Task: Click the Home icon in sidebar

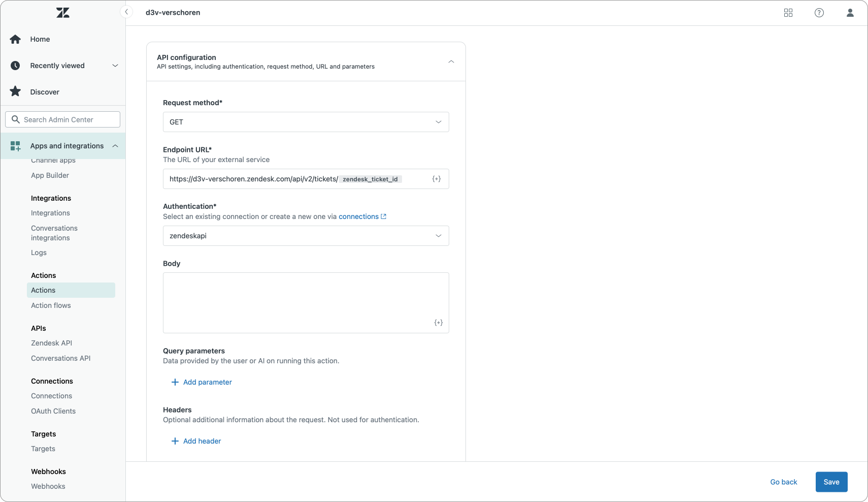Action: coord(16,39)
